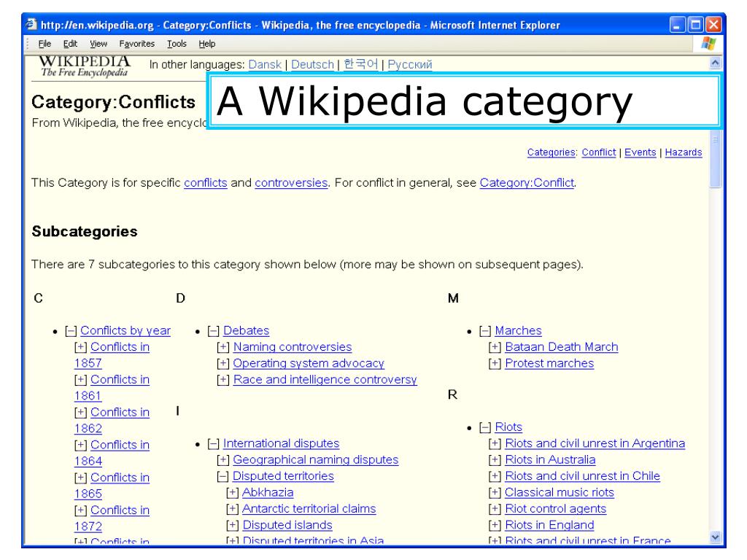Open the Favorites menu
Image resolution: width=747 pixels, height=560 pixels.
136,44
